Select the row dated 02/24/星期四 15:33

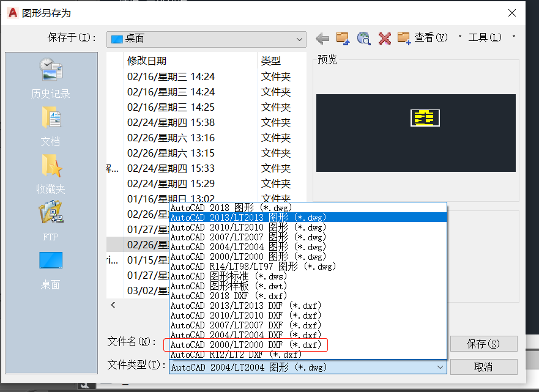point(206,168)
